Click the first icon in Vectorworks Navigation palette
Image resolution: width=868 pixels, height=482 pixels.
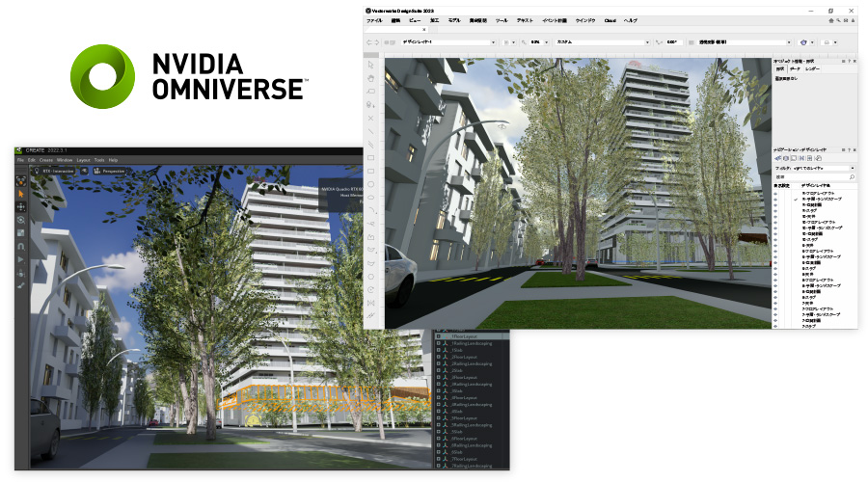pyautogui.click(x=777, y=158)
